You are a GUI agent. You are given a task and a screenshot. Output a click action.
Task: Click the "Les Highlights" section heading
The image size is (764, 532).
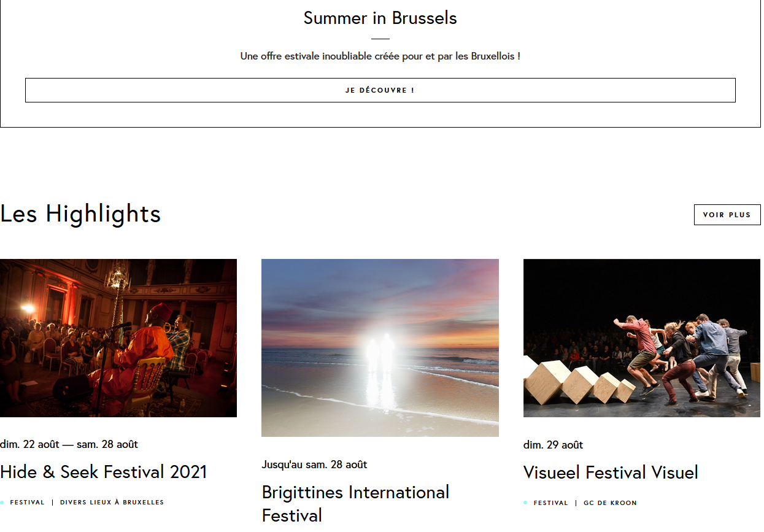80,214
